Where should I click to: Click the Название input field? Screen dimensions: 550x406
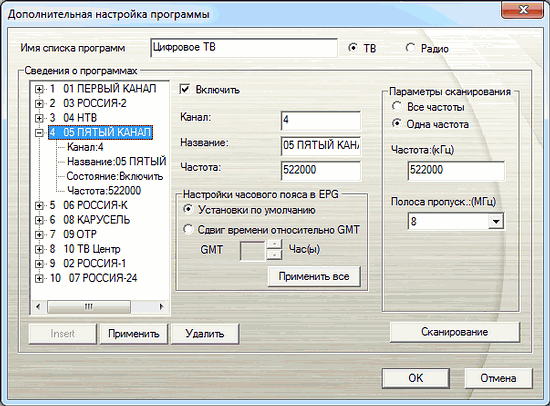coord(321,145)
